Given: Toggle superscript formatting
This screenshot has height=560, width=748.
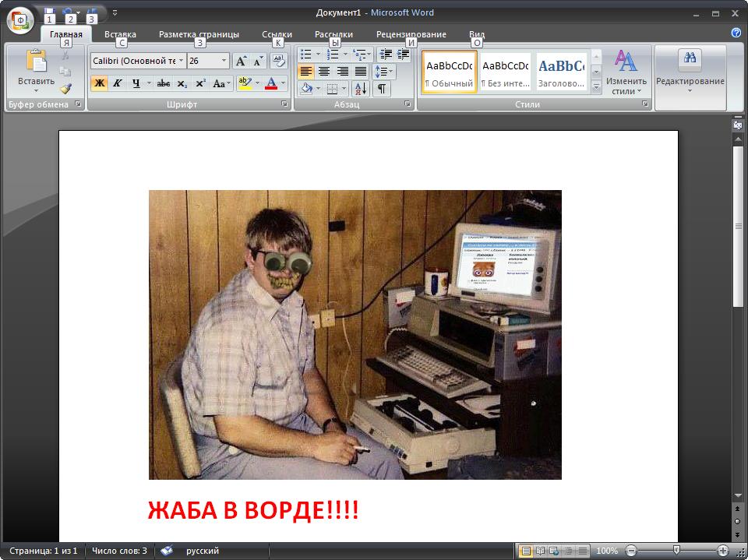Looking at the screenshot, I should coord(200,83).
